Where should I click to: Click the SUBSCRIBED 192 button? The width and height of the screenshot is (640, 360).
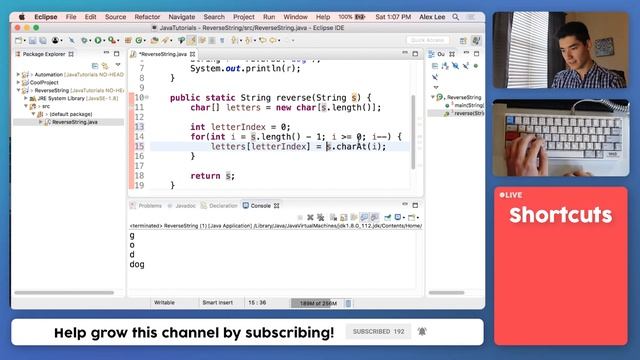pyautogui.click(x=378, y=331)
